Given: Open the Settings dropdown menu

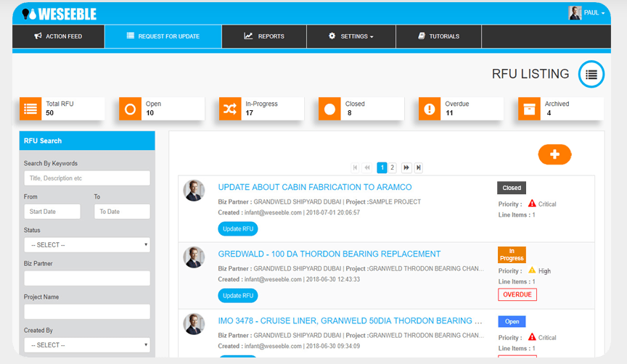Looking at the screenshot, I should (x=351, y=36).
